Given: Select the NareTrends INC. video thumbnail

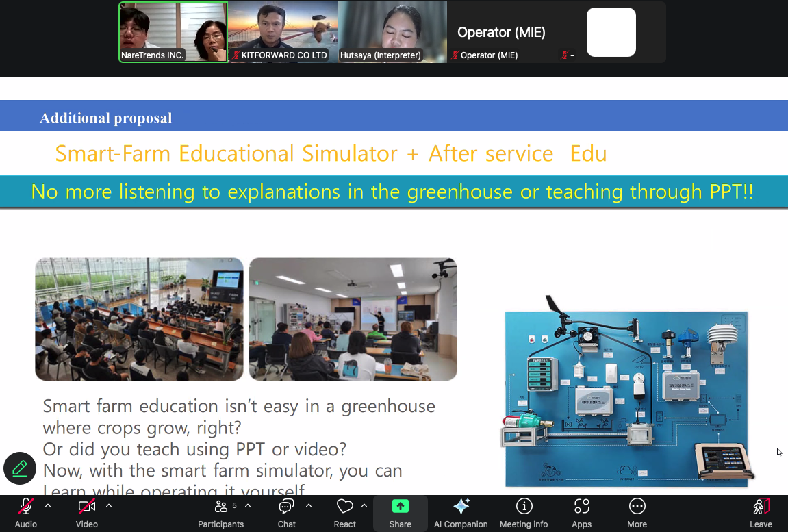Looking at the screenshot, I should click(x=173, y=32).
